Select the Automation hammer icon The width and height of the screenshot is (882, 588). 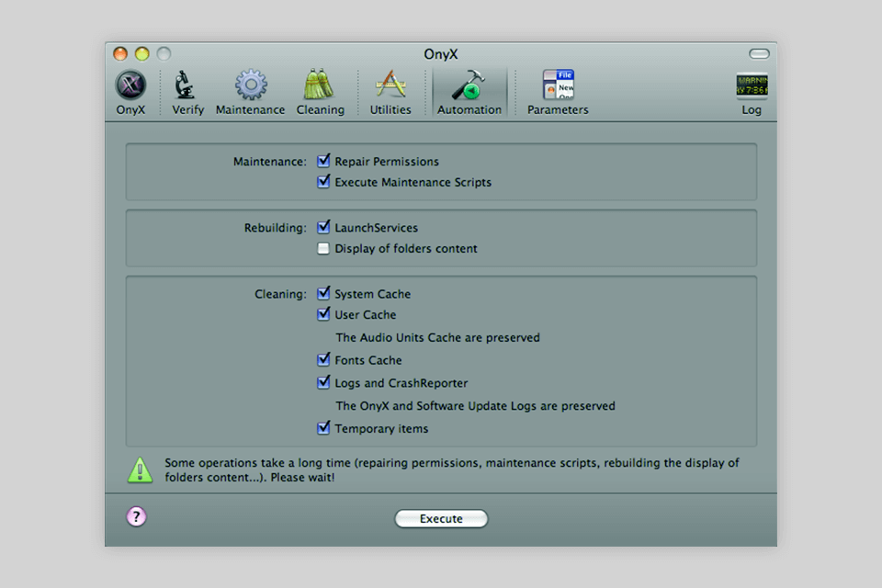tap(469, 85)
